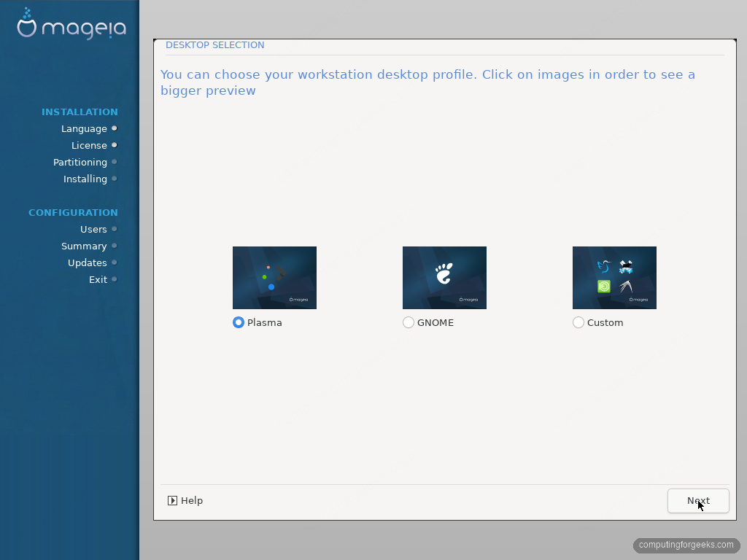Click the License step indicator dot

coord(115,145)
